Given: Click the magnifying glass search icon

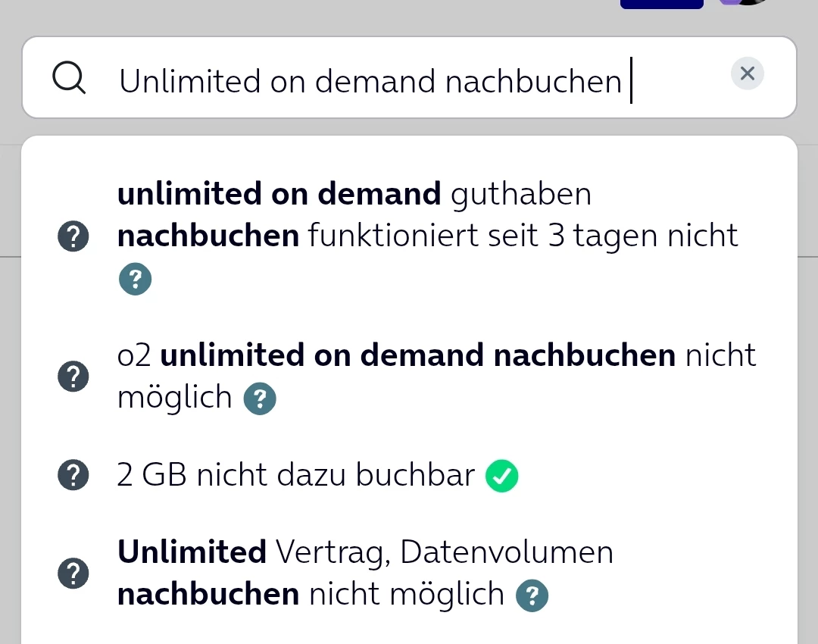Looking at the screenshot, I should click(69, 78).
